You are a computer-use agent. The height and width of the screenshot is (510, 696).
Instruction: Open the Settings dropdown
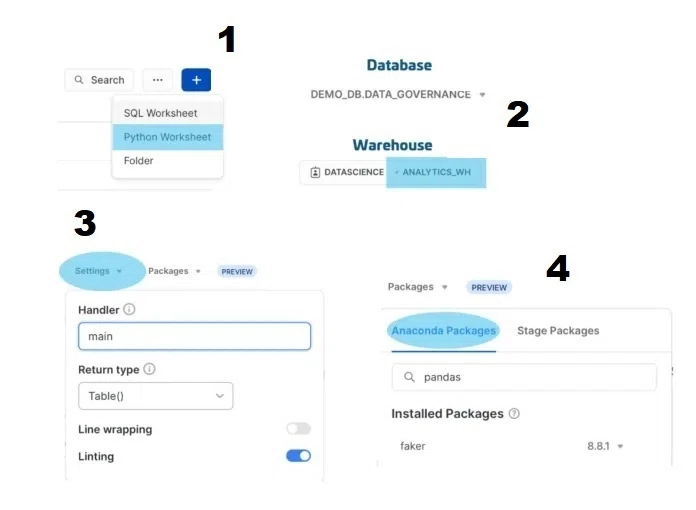(x=98, y=271)
